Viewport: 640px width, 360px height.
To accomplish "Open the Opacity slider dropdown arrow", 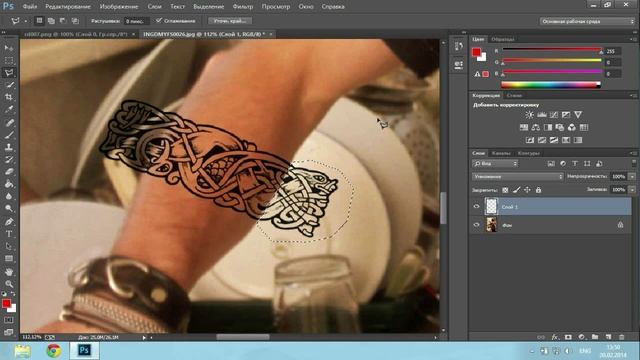I will click(x=632, y=177).
